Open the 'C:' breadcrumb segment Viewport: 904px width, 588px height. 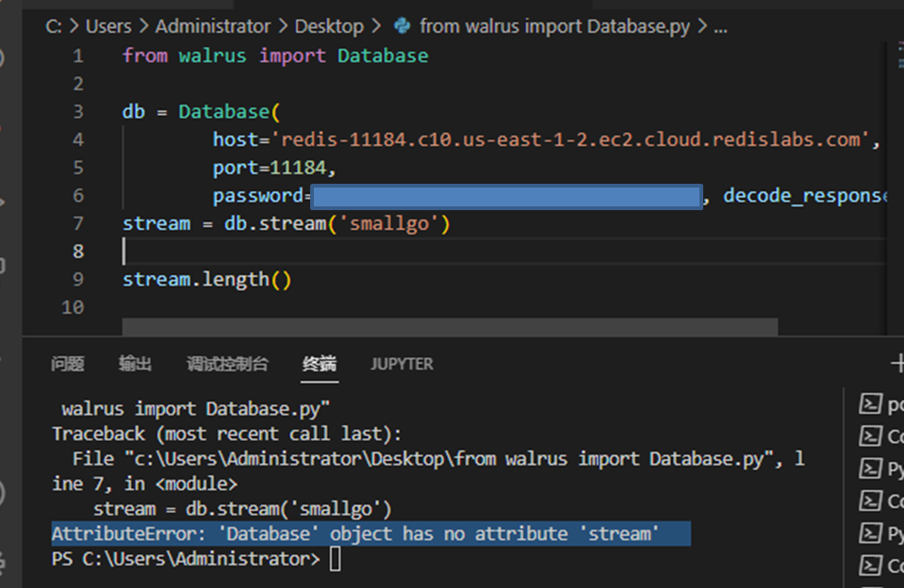[54, 26]
